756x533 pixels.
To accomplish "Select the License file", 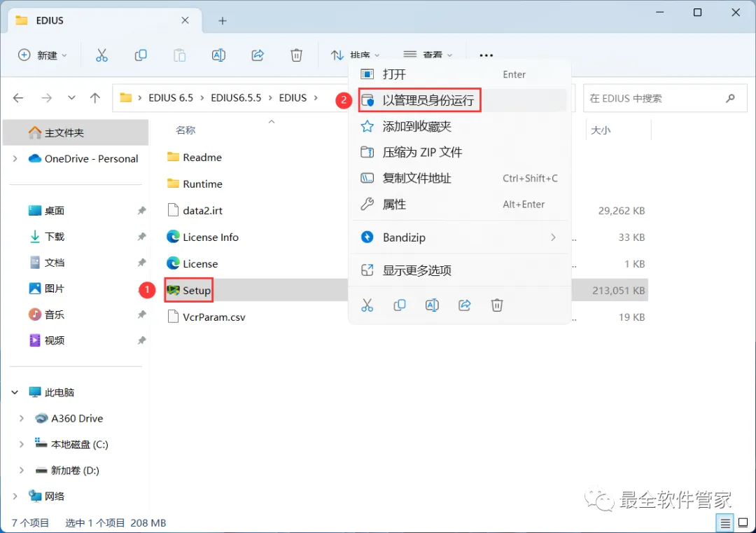I will [x=192, y=263].
